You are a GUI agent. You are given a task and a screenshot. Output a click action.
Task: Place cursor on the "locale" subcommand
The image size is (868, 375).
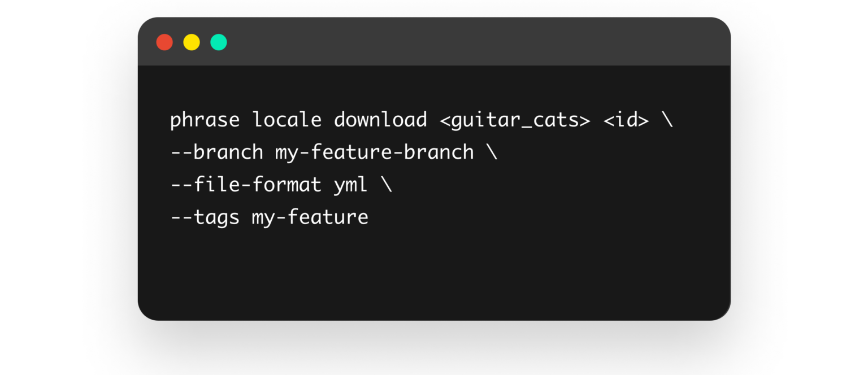tap(287, 120)
